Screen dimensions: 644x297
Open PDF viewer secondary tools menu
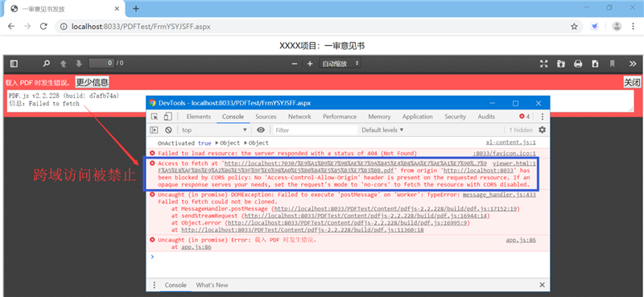click(x=633, y=64)
